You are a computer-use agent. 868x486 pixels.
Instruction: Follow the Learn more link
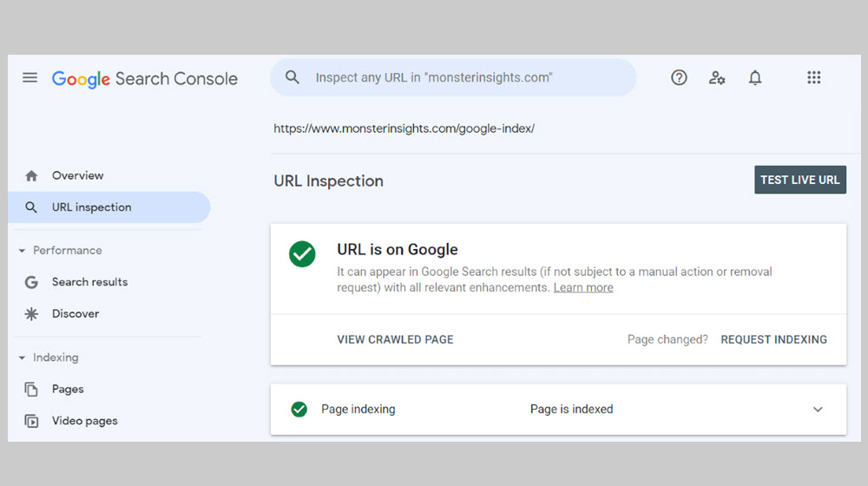click(583, 288)
